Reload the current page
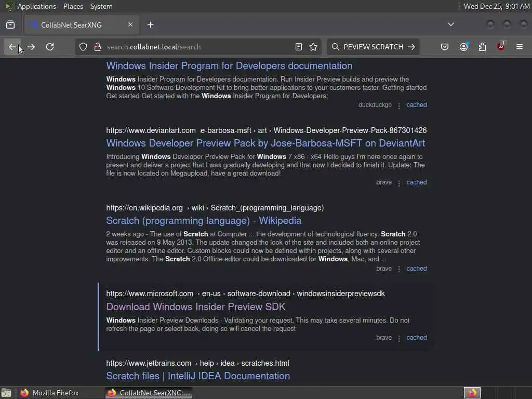532x399 pixels. click(50, 47)
